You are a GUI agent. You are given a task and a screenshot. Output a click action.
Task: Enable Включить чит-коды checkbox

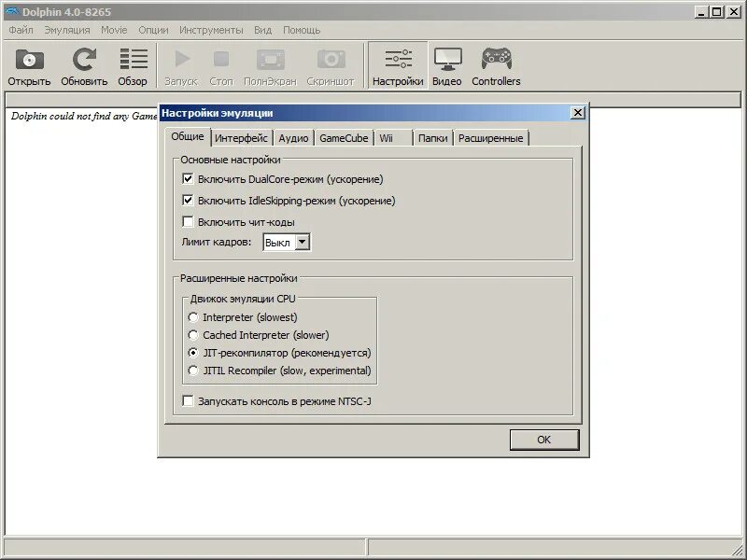(188, 222)
